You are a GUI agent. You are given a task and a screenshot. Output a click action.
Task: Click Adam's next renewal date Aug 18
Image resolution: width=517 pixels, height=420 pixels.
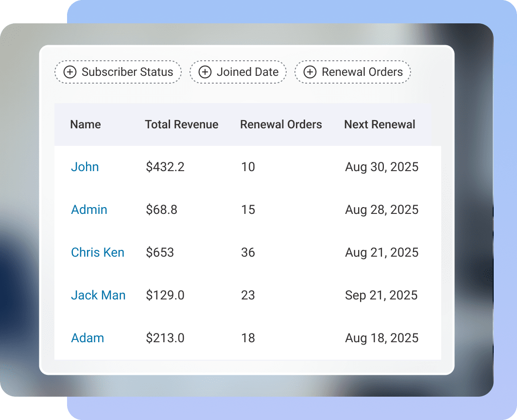tap(381, 338)
